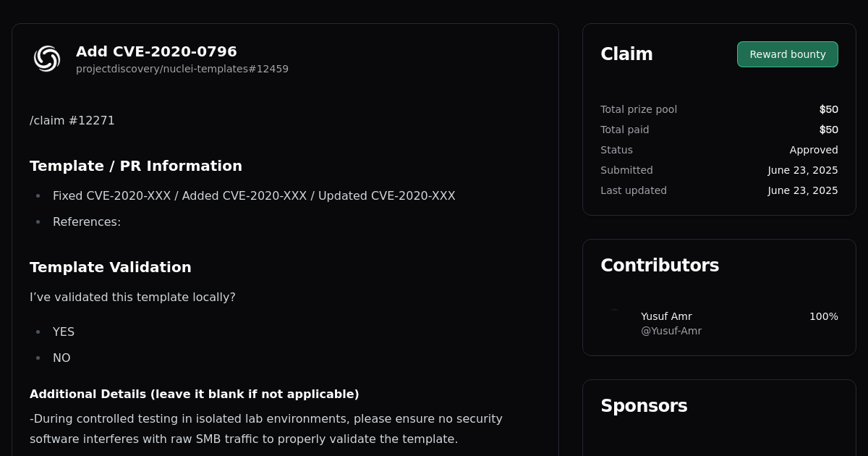Click the Reward bounty button
The image size is (868, 456).
click(x=787, y=54)
